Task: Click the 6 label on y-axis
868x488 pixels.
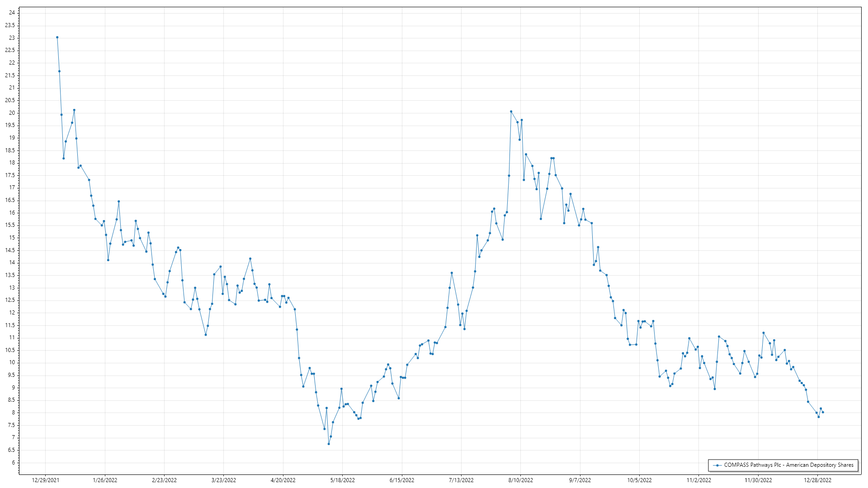Action: pos(13,463)
